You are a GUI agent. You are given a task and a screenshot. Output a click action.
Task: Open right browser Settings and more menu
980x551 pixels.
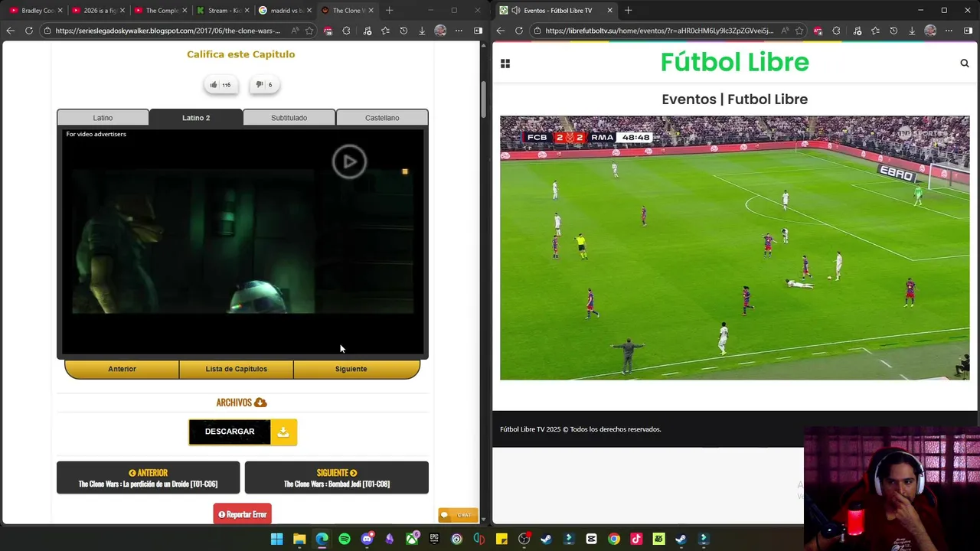coord(949,31)
